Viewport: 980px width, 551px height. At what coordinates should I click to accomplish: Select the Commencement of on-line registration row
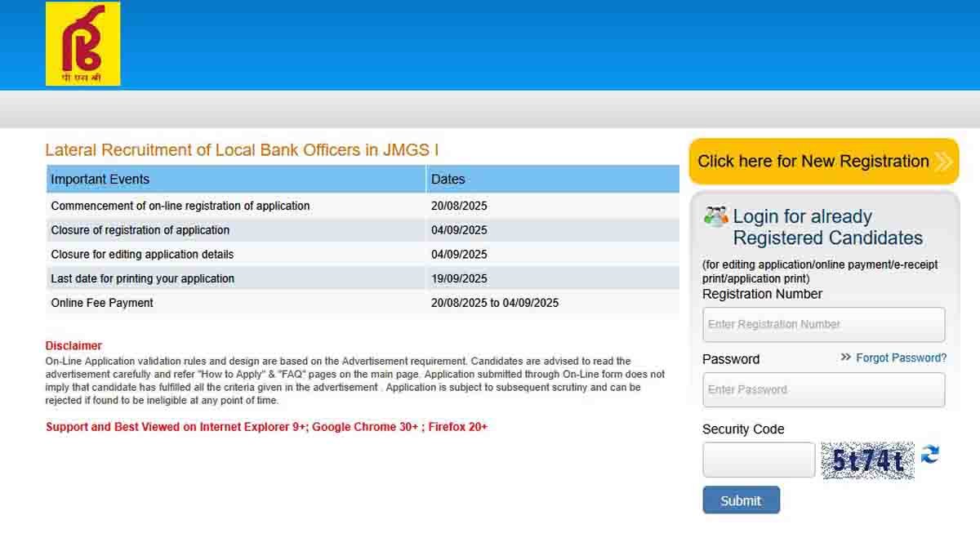coord(180,206)
